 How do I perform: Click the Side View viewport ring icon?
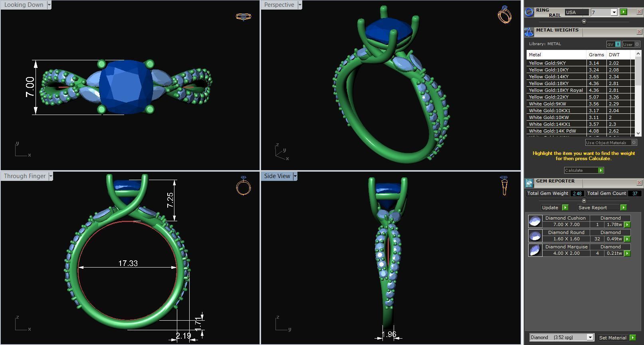[504, 186]
